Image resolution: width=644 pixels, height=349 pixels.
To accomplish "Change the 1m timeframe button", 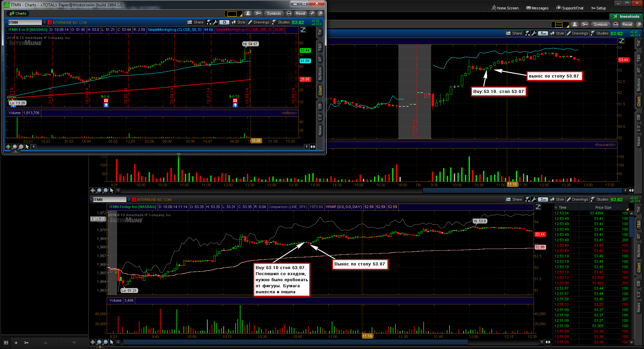I will (543, 199).
